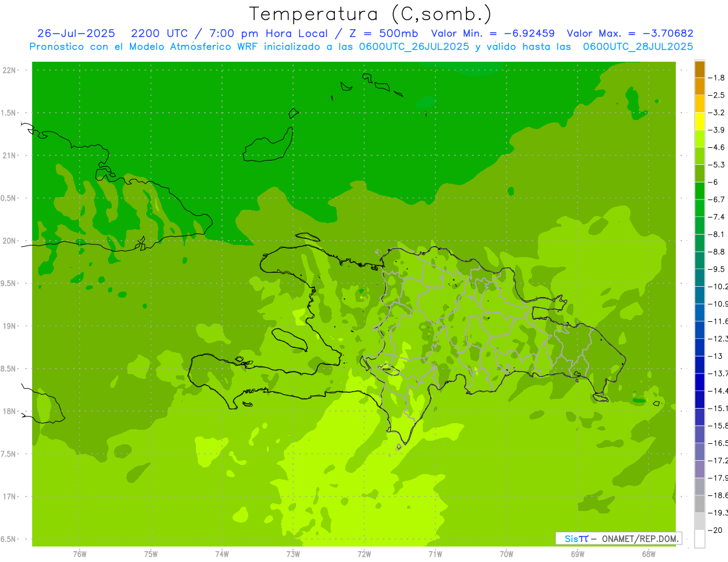The width and height of the screenshot is (728, 562).
Task: Click the '69W' longitude label
Action: point(578,554)
